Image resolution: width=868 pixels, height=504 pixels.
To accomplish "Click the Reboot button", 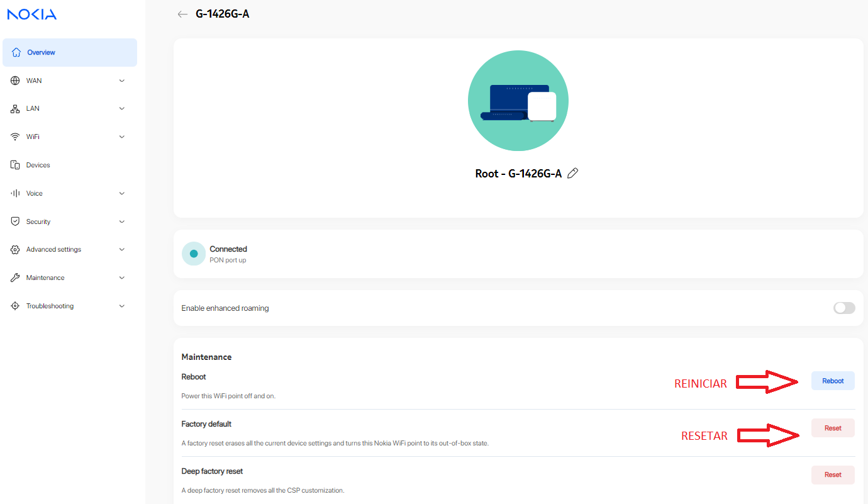I will click(x=833, y=381).
